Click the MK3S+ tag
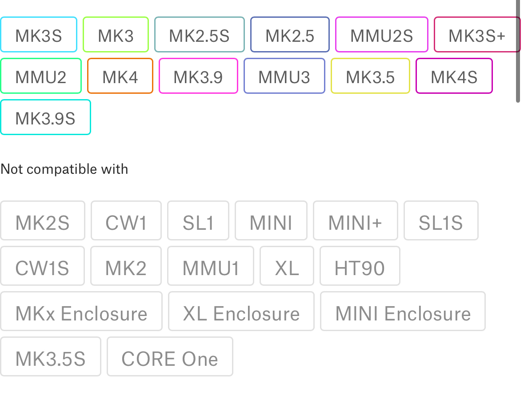Image resolution: width=524 pixels, height=420 pixels. point(477,35)
